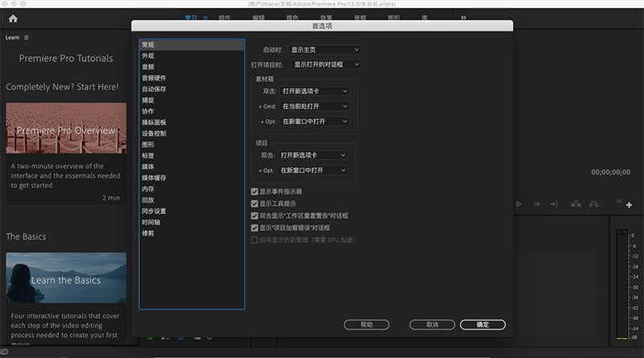644x358 pixels.
Task: Show the workspace overflow chevrons
Action: (464, 18)
